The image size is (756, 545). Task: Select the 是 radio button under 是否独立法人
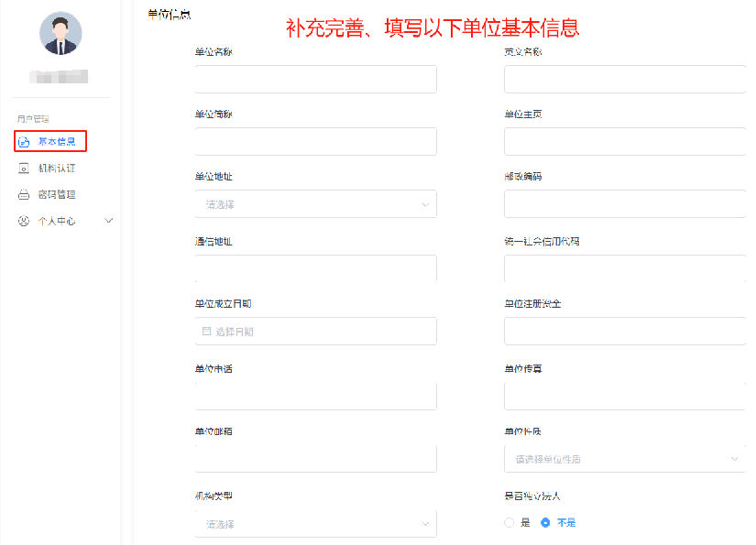coord(509,521)
